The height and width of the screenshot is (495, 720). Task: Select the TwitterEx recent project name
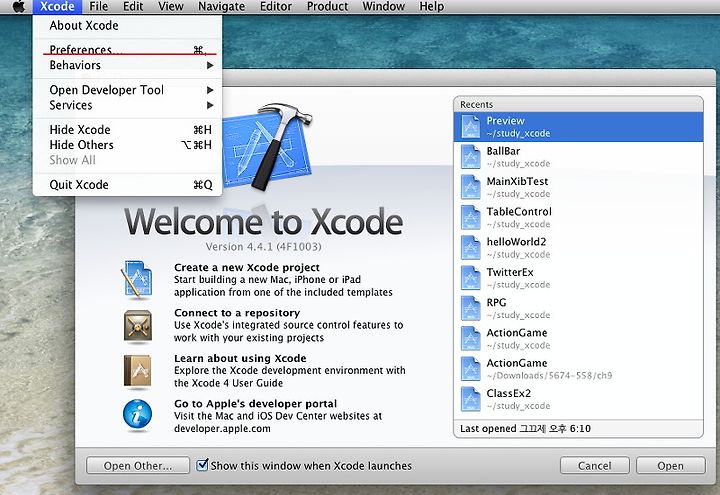tap(510, 272)
